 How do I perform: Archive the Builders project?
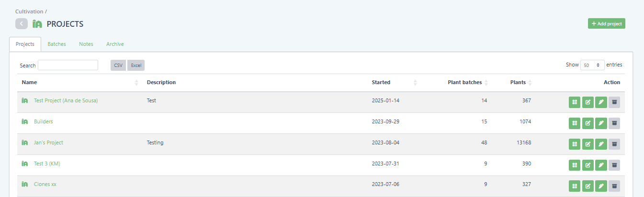pyautogui.click(x=614, y=123)
